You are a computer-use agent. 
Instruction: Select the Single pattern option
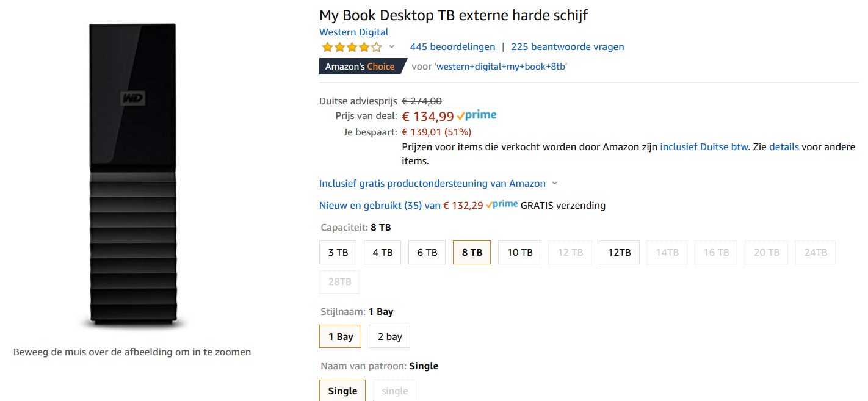point(342,391)
